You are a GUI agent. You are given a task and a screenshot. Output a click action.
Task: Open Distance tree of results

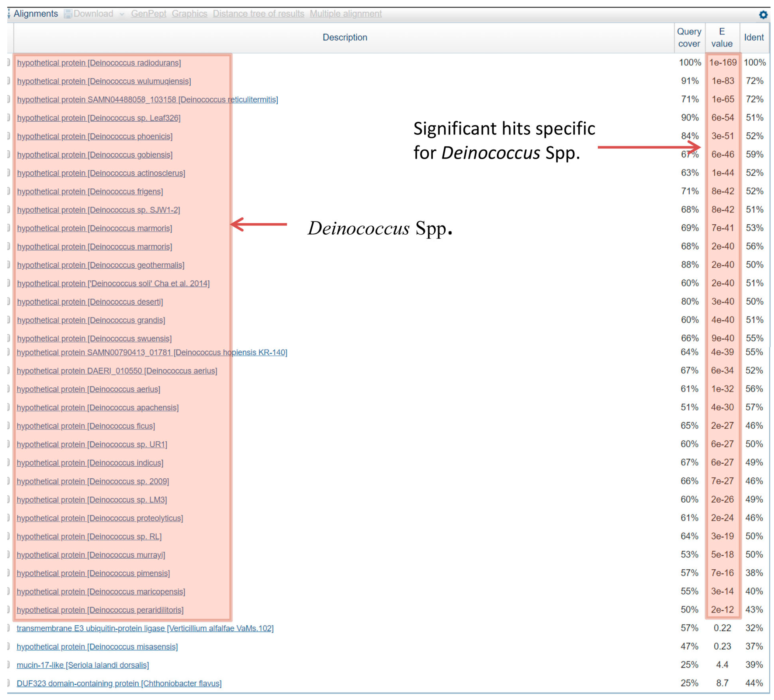coord(258,14)
